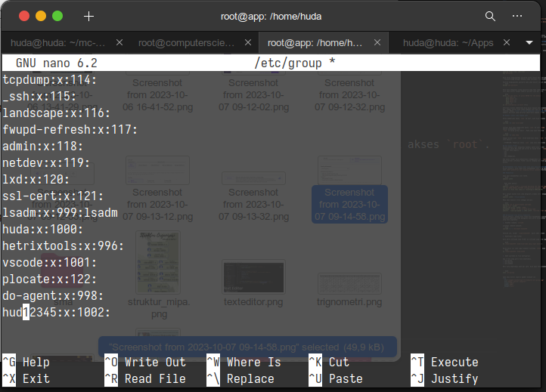Viewport: 546px width, 392px height.
Task: Click the search magnifier icon in the title bar
Action: click(490, 16)
